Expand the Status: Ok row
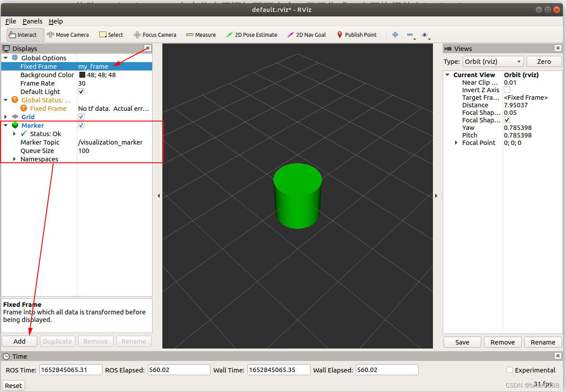This screenshot has width=566, height=392. 15,133
